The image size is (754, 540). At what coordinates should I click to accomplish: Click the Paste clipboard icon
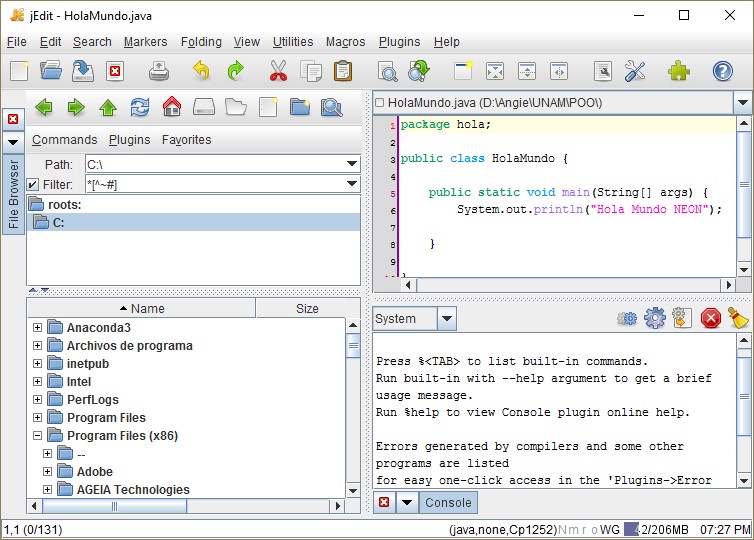[342, 71]
